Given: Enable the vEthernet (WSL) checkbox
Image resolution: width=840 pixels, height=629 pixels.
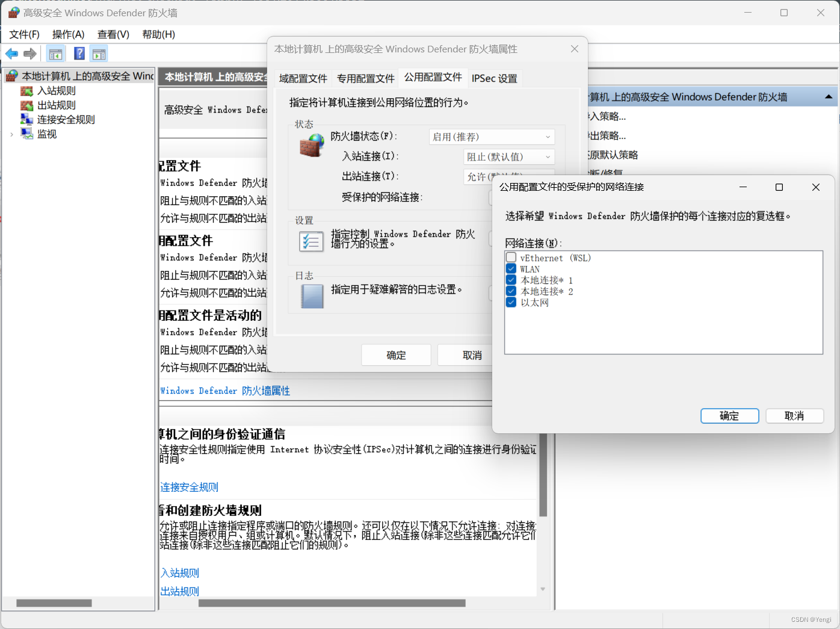Looking at the screenshot, I should point(511,258).
